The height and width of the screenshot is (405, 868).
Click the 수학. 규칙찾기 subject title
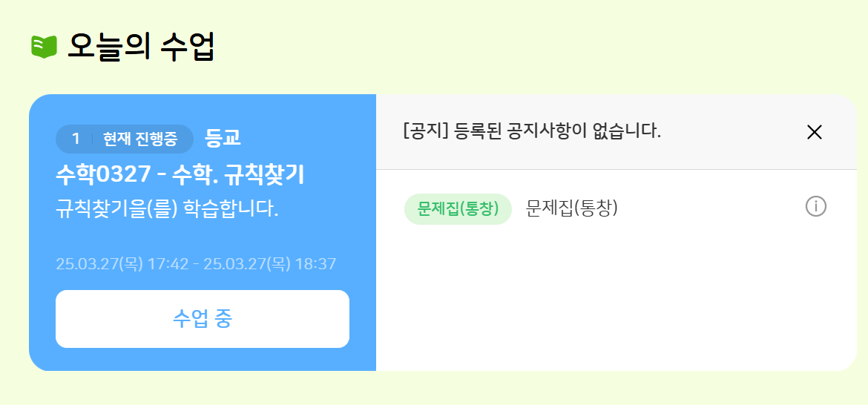click(x=238, y=175)
